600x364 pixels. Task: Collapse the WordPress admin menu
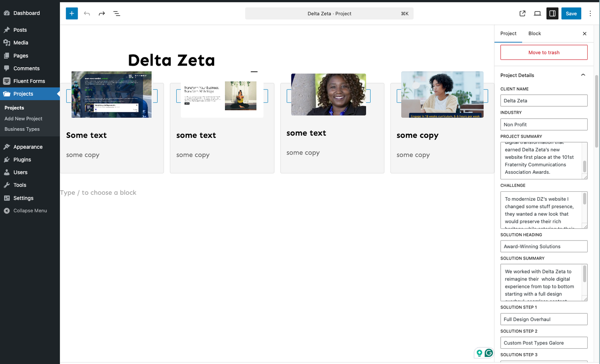point(30,210)
